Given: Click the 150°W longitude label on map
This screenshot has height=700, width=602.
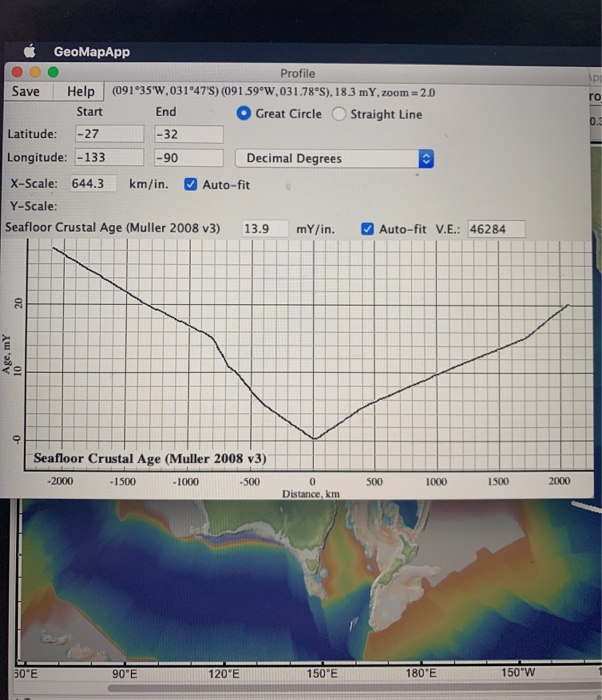Looking at the screenshot, I should tap(518, 672).
